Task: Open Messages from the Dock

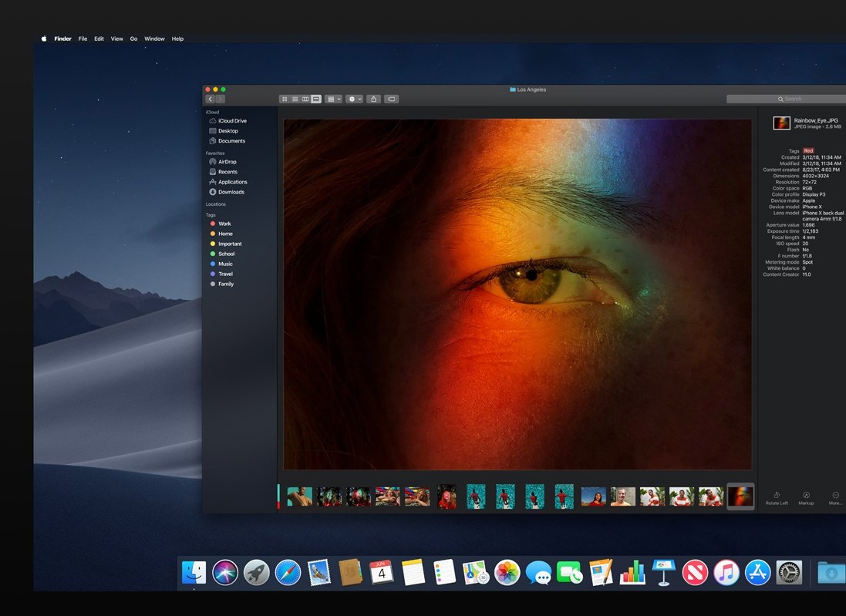Action: [538, 573]
